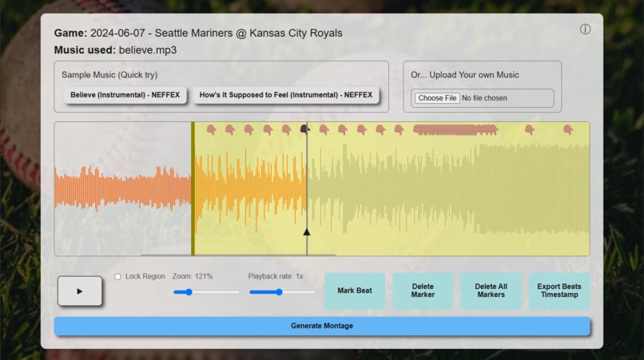This screenshot has width=644, height=360.
Task: Select the dark active beat marker
Action: (x=304, y=130)
